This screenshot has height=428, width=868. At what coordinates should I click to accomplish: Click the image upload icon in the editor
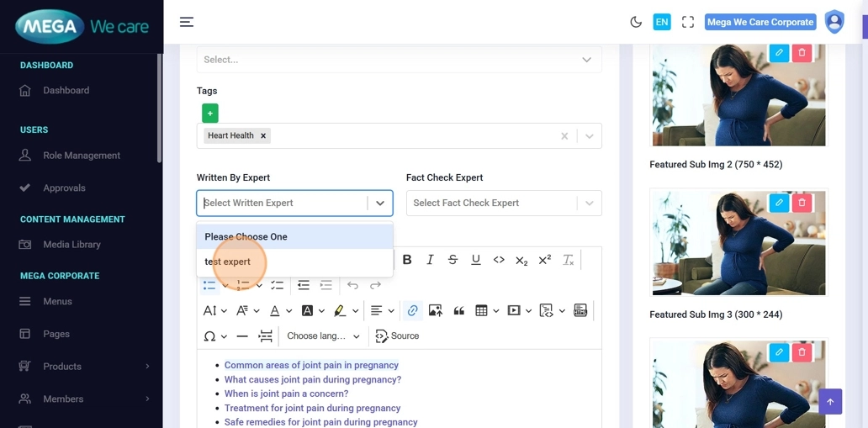435,310
